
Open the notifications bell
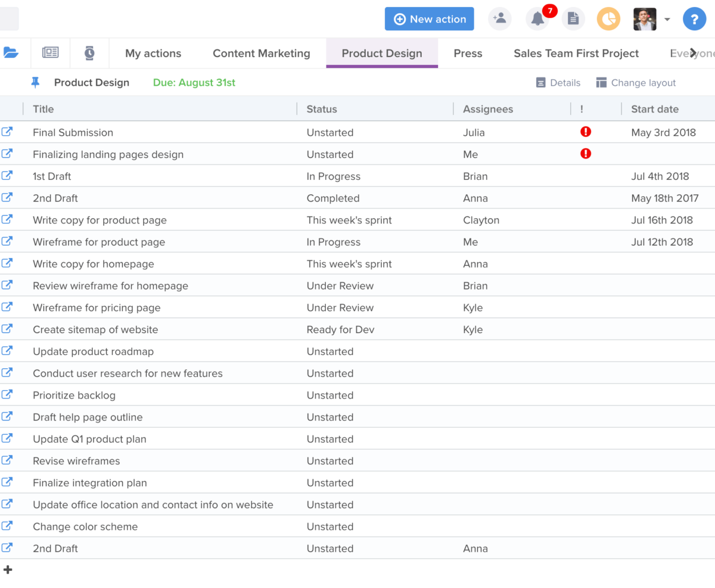pos(537,18)
